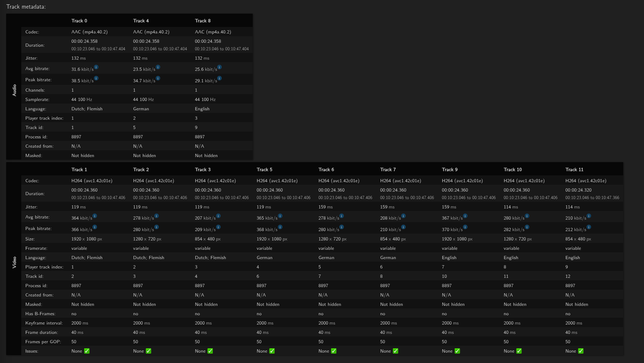Click info icon beside Track 7 peak bitrate 210 kbit/s
Screen dimensions: 644x363
[x=403, y=227]
